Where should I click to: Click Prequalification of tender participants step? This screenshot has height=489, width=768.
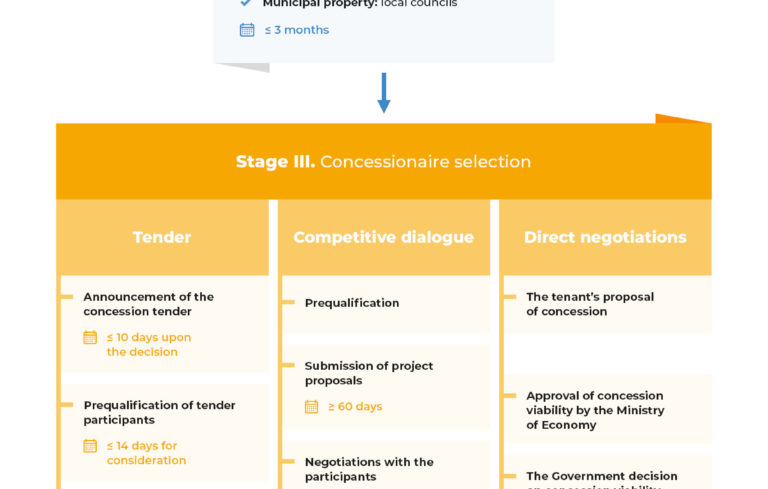pos(159,412)
